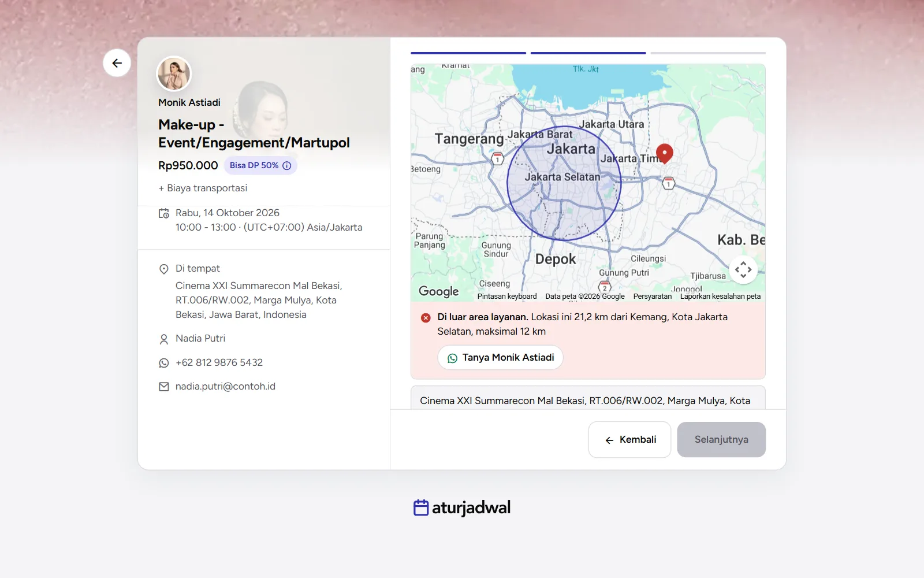Click the Tanya Monik Astiadi WhatsApp button
The image size is (924, 578).
click(500, 357)
